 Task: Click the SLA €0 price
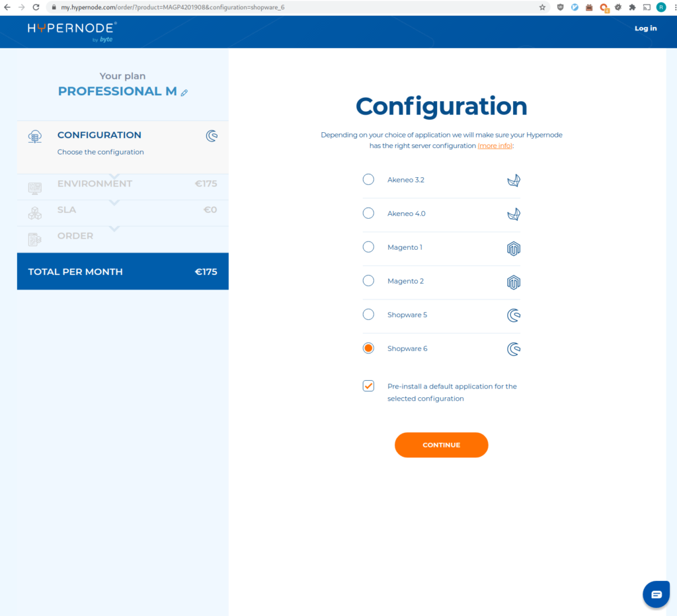(210, 210)
